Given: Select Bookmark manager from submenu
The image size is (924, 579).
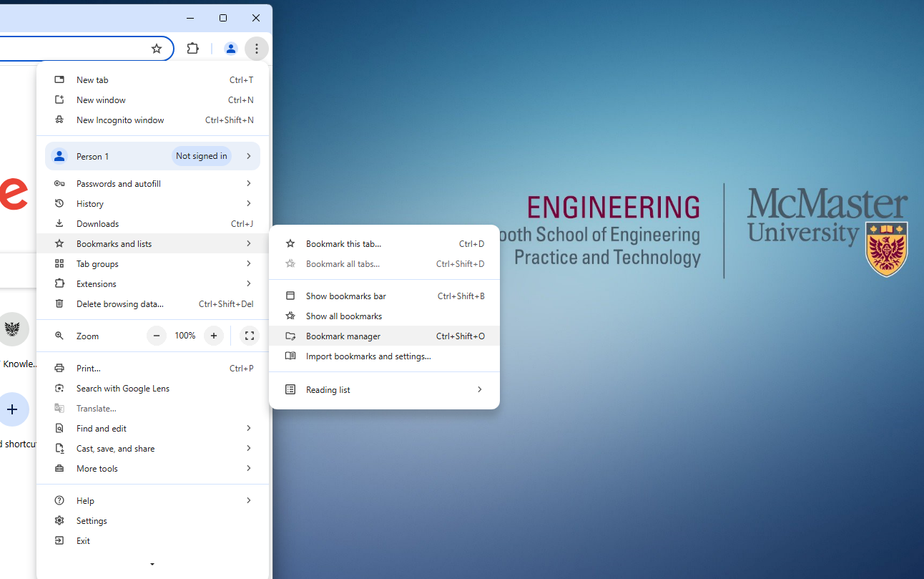Looking at the screenshot, I should (x=343, y=336).
